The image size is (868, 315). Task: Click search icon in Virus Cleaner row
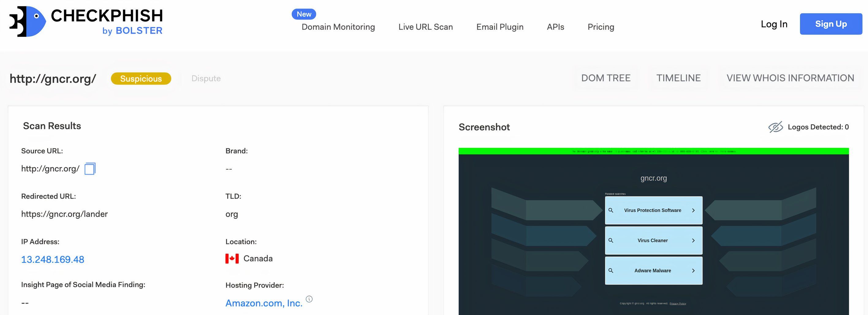[x=611, y=240]
